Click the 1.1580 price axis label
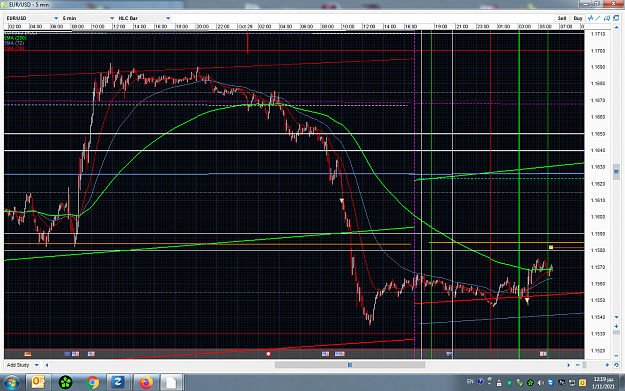Image resolution: width=625 pixels, height=391 pixels. point(597,250)
